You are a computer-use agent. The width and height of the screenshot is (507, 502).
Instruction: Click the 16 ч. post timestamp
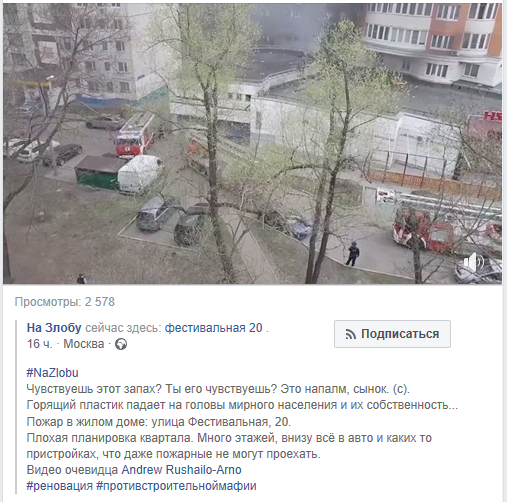40,344
